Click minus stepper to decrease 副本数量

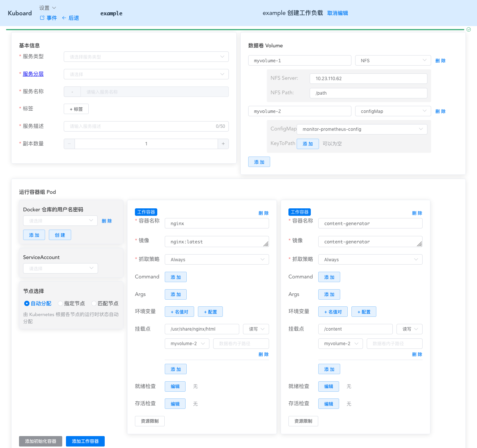click(x=69, y=143)
